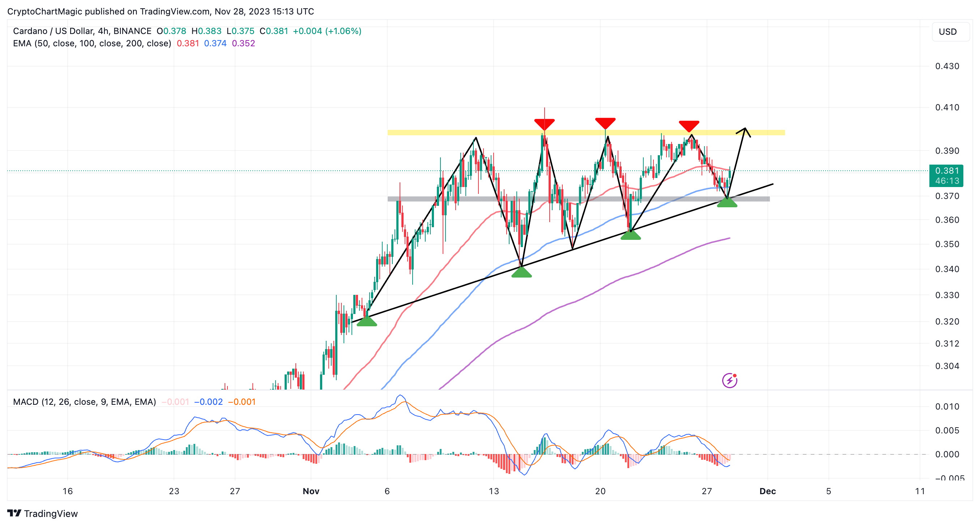Click the Nov label on time axis
Viewport: 980px width, 526px height.
[311, 491]
